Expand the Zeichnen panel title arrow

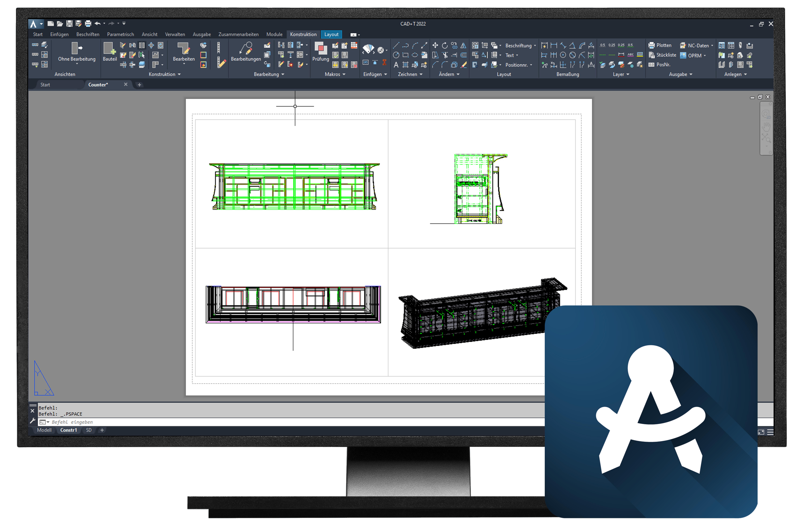click(x=421, y=74)
